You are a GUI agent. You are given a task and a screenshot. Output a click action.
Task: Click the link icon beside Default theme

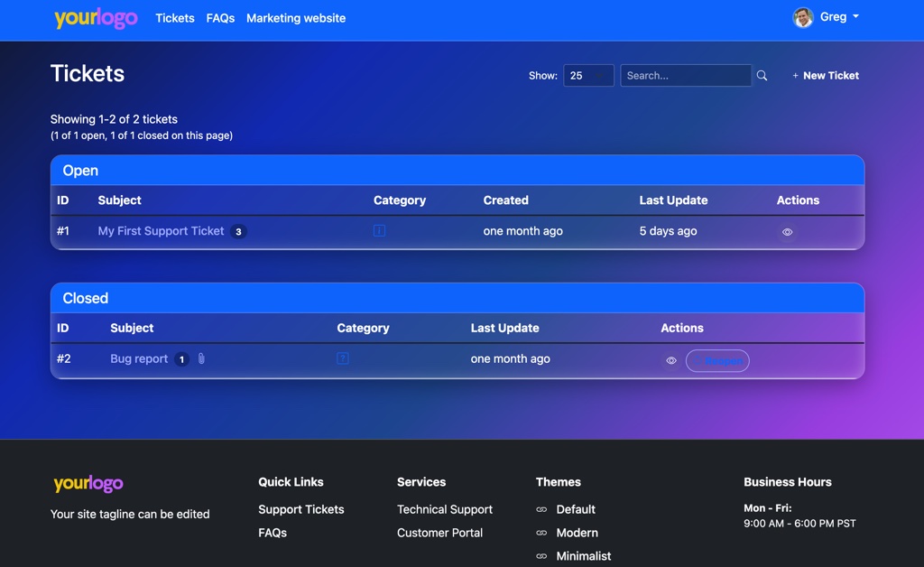coord(542,509)
